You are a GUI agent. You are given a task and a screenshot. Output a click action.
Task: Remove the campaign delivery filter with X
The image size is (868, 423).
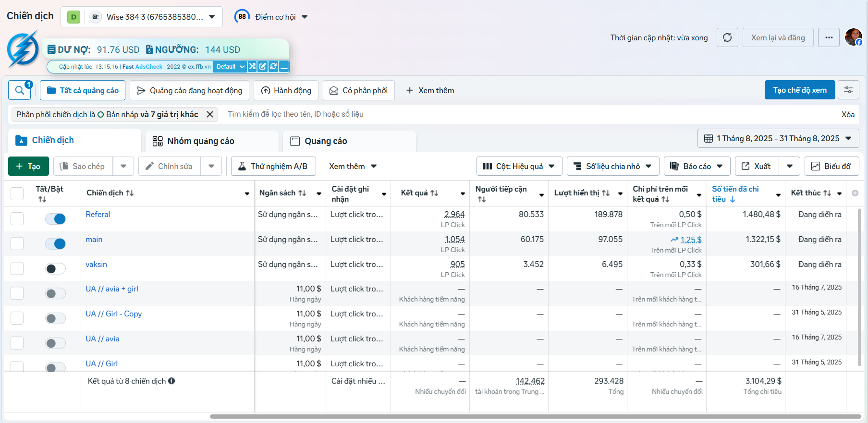click(x=210, y=114)
